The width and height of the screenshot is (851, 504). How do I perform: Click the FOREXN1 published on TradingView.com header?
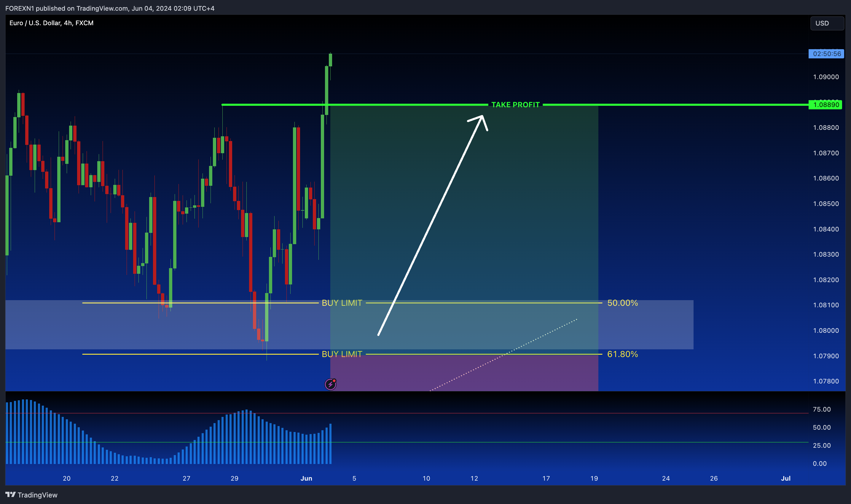coord(110,8)
